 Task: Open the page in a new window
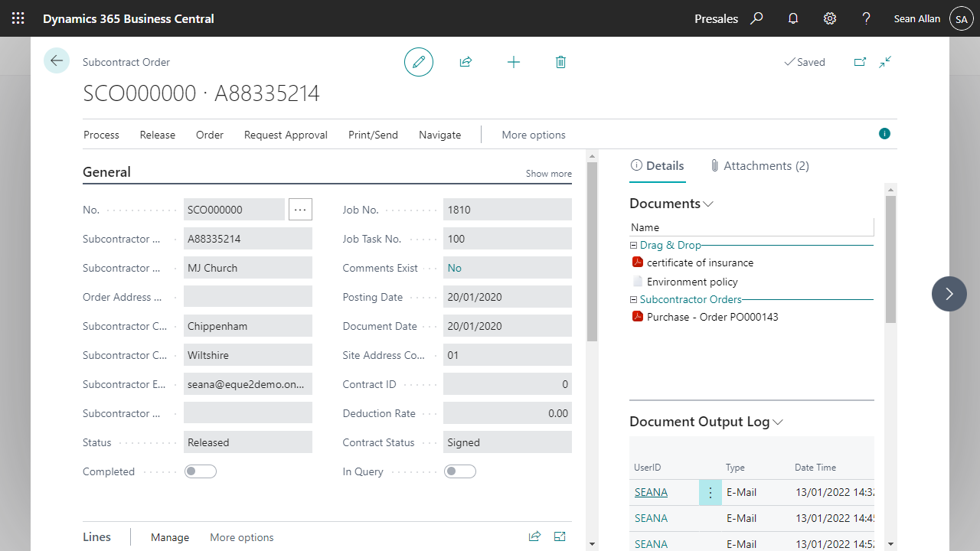coord(860,62)
